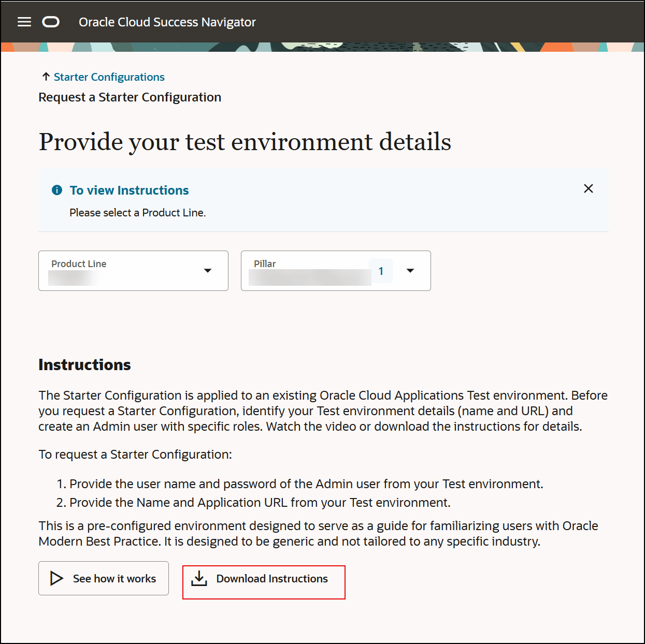Click the 'To view Instructions' title
Screen dimensions: 645x644
click(x=130, y=190)
